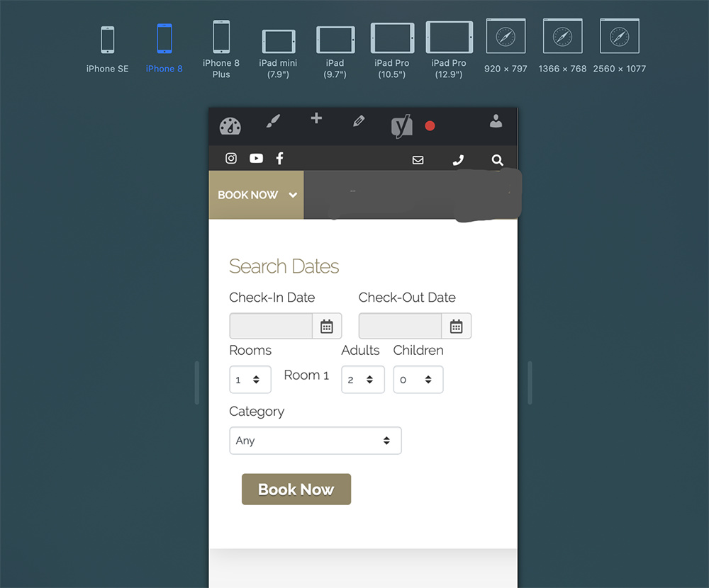
Task: Open the Yoast SEO icon
Action: 402,127
